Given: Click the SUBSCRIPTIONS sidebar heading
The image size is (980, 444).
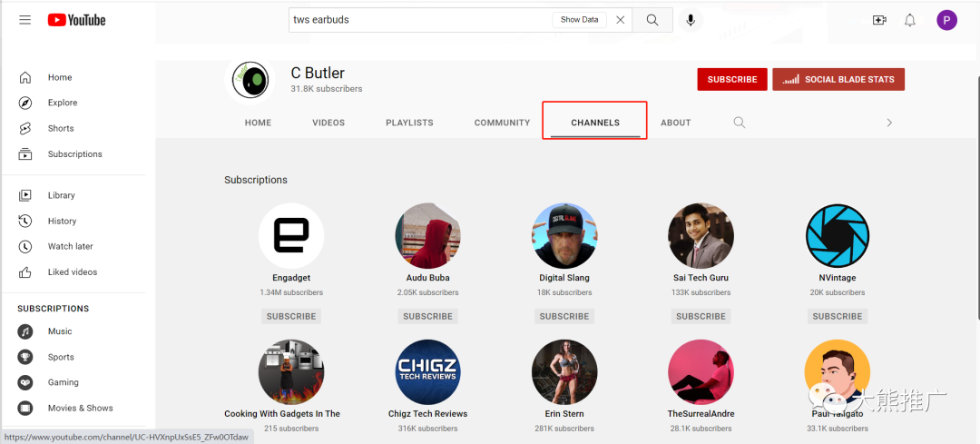Looking at the screenshot, I should [54, 309].
